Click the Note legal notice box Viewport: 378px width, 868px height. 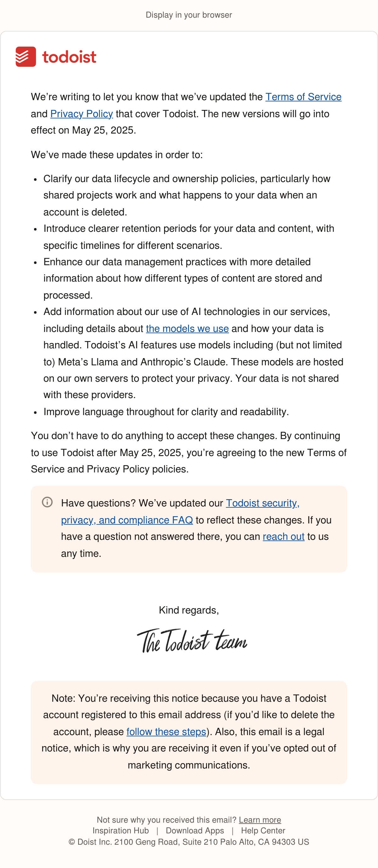189,732
